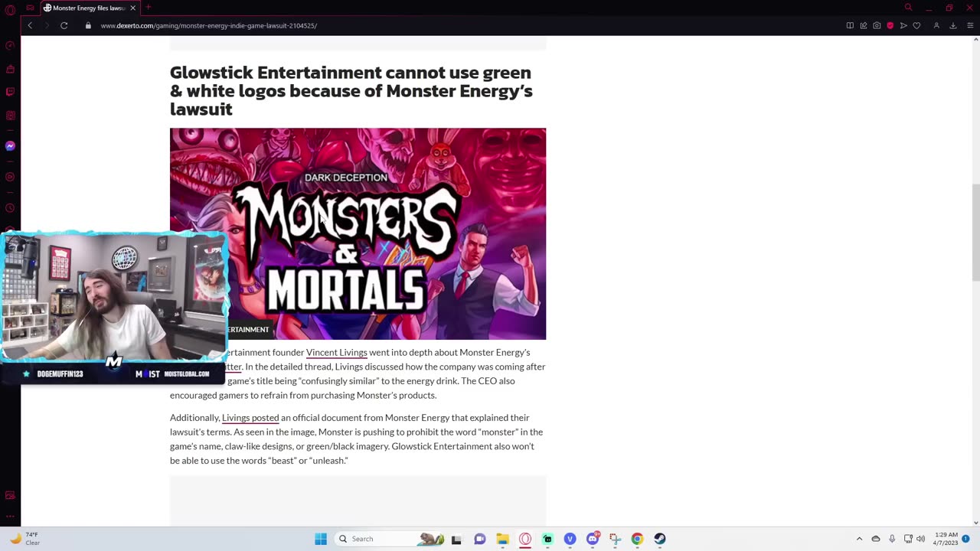View site security lock info

[88, 25]
